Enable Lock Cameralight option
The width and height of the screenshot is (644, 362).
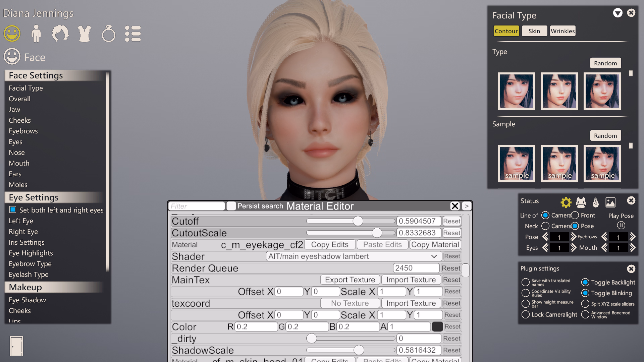click(526, 314)
